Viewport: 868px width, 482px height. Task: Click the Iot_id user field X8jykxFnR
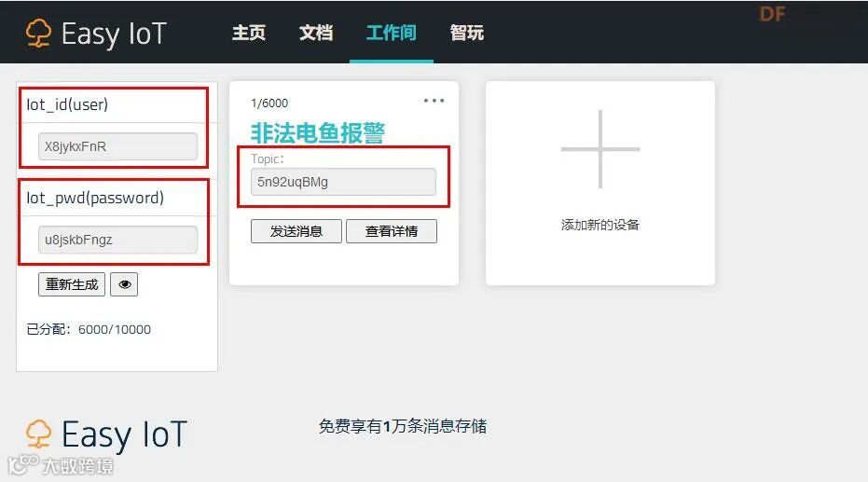[117, 146]
